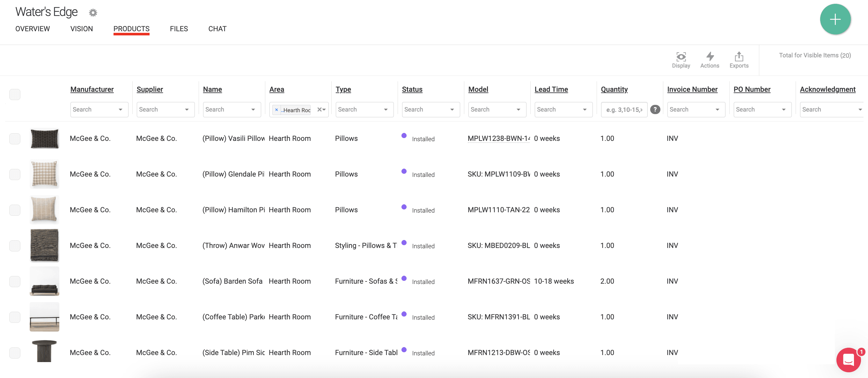Sort by Lead Time column header

pyautogui.click(x=551, y=89)
